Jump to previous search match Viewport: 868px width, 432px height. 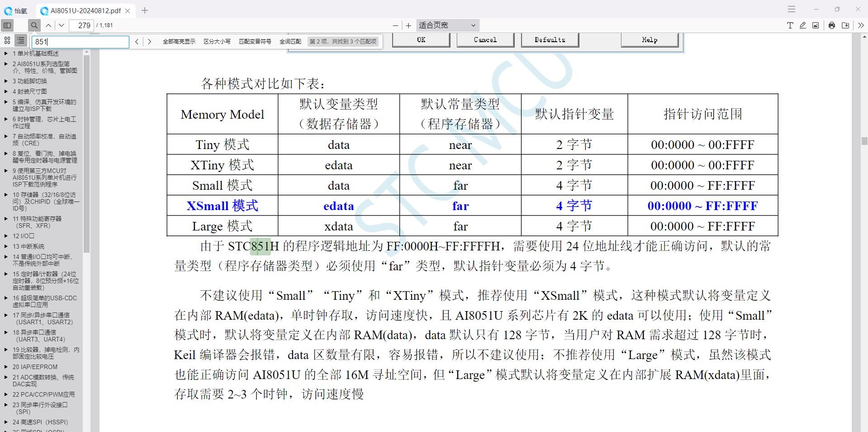137,42
